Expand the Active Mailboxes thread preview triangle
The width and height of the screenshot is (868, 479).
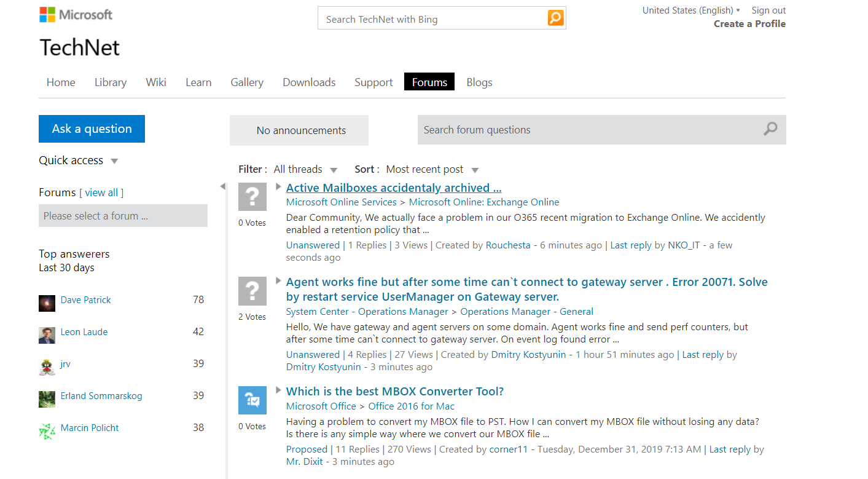(x=278, y=186)
